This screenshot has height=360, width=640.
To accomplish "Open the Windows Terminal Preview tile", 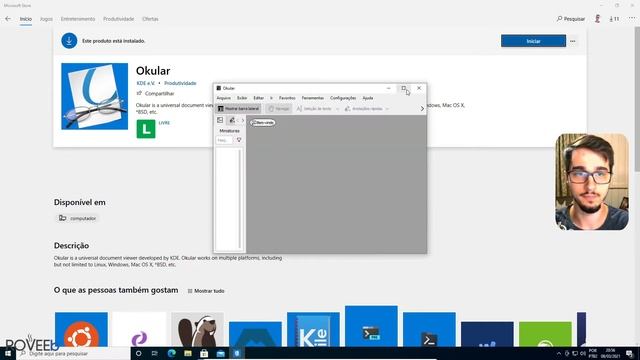I will tap(371, 326).
